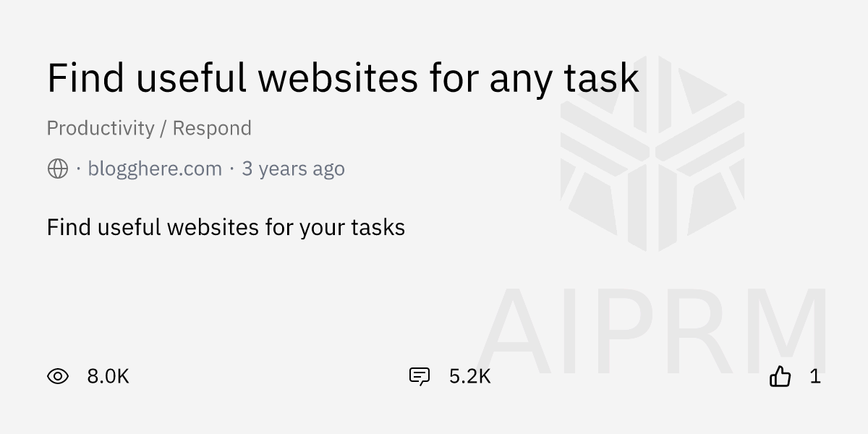Open the blogghere.com author link
The width and height of the screenshot is (868, 434).
pyautogui.click(x=155, y=169)
